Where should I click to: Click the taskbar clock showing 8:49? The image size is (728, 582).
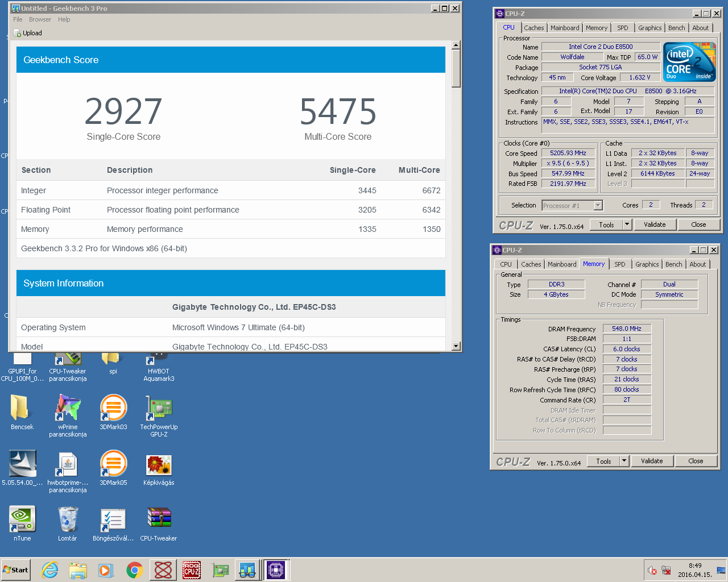[694, 570]
